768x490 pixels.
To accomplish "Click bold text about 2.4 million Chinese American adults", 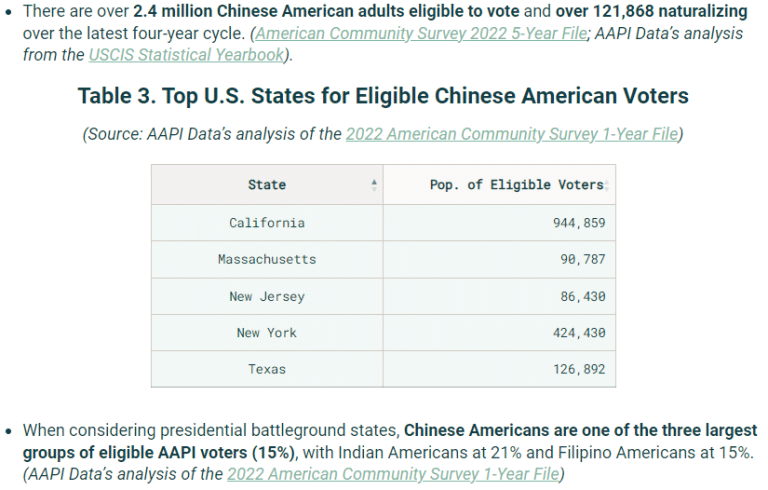I will 326,11.
